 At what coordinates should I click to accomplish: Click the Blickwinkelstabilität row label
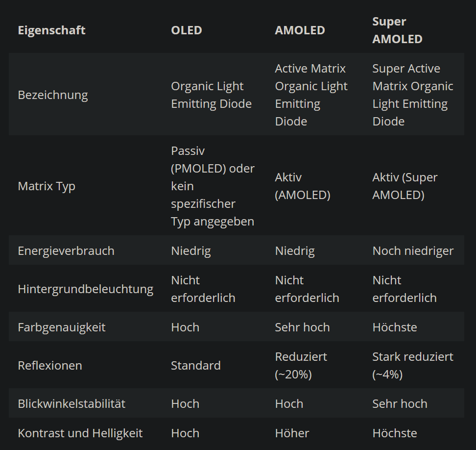pos(71,404)
